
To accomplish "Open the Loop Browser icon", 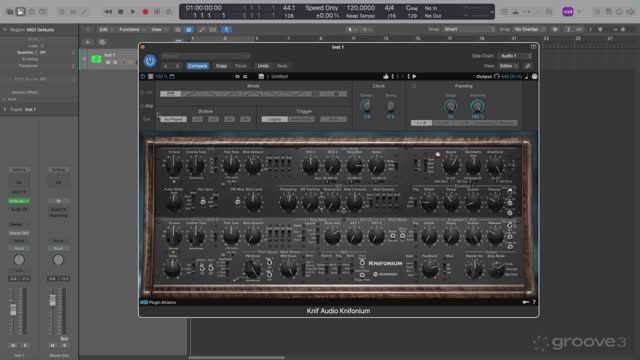I will point(619,12).
